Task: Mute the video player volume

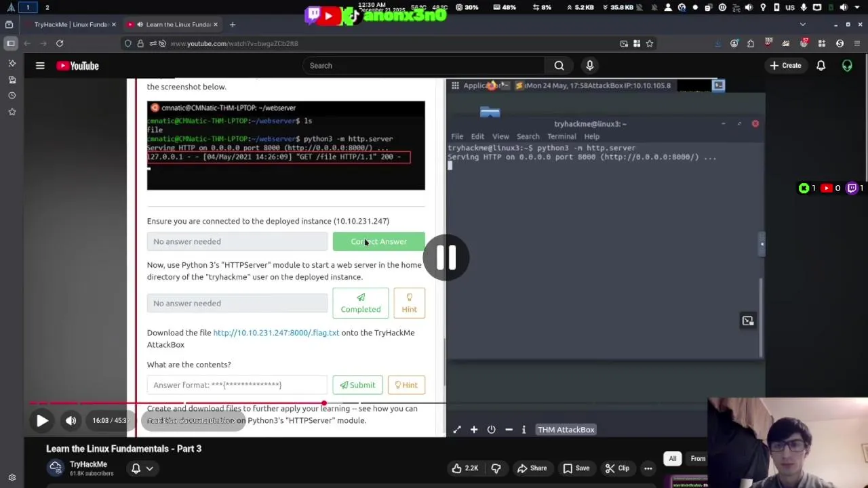Action: [71, 421]
